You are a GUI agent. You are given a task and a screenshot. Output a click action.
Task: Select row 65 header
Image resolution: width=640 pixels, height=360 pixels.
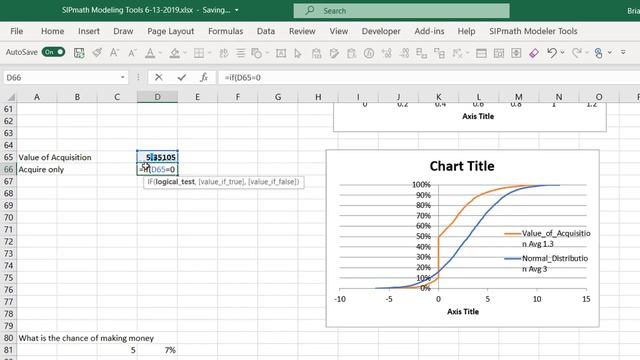[x=8, y=158]
